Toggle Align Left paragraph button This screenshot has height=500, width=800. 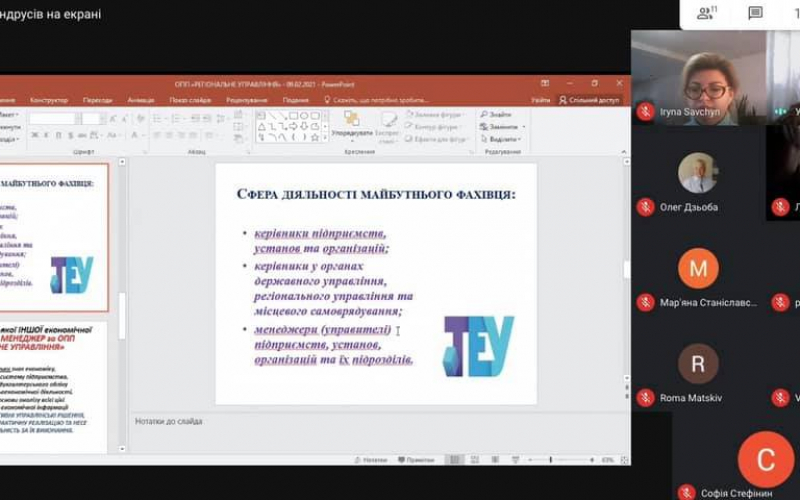tap(157, 135)
